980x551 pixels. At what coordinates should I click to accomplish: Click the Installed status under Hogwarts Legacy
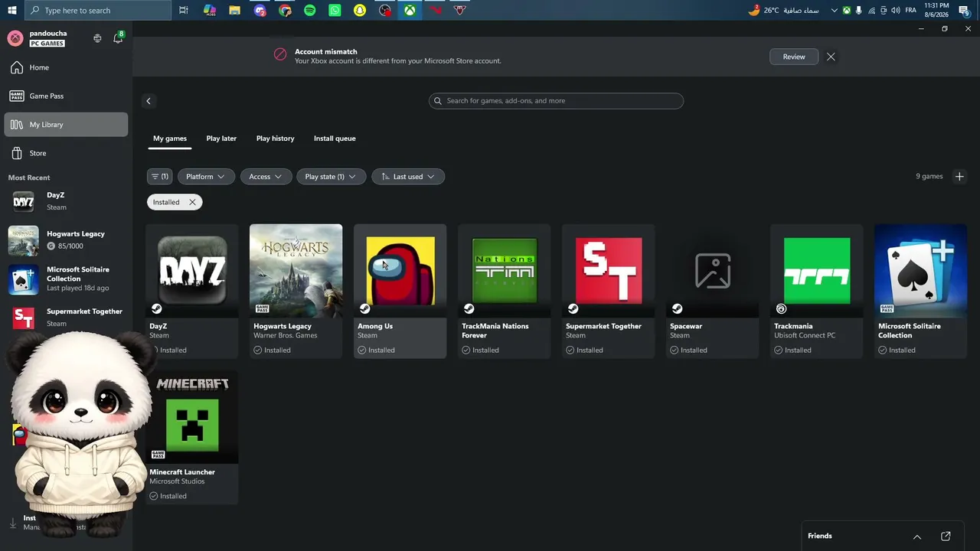point(273,350)
